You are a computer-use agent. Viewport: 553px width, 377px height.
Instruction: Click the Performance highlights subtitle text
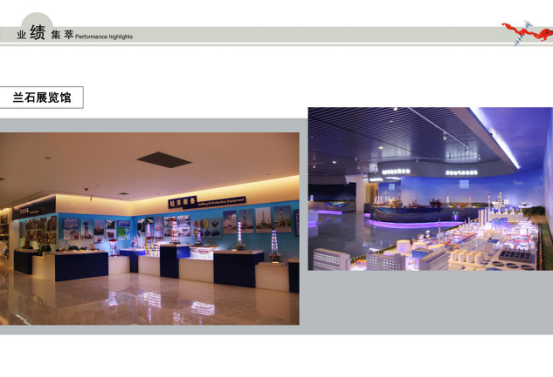click(104, 37)
